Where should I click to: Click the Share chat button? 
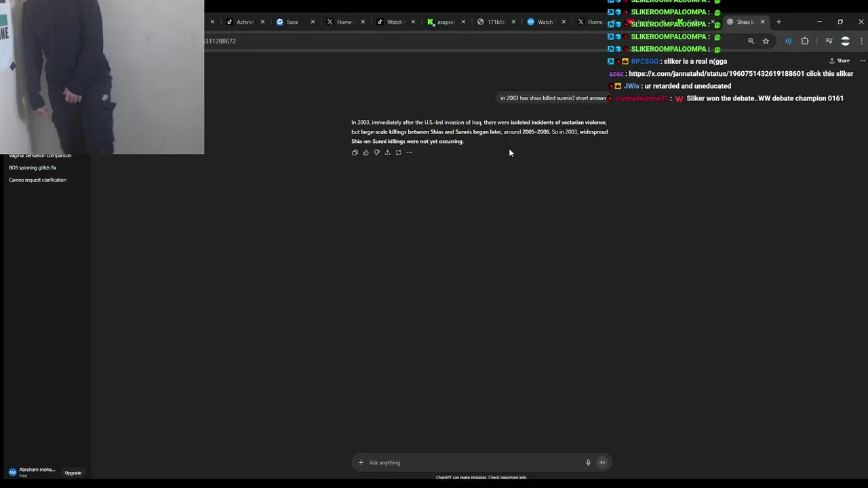840,60
